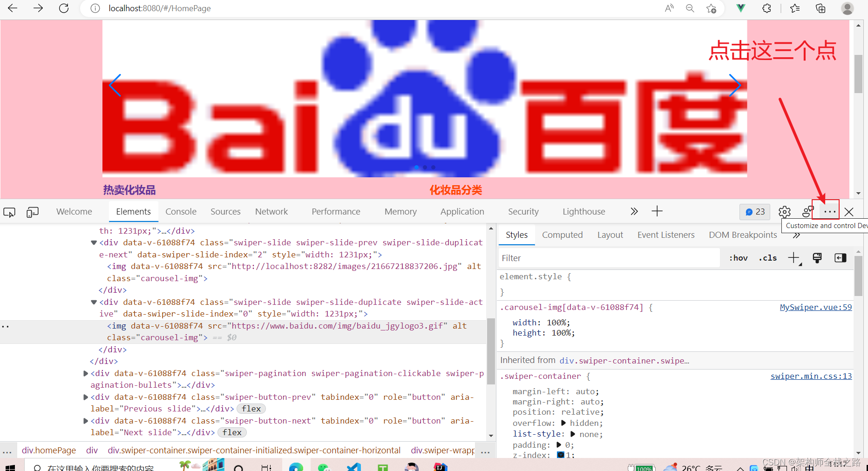868x471 pixels.
Task: Open the browser Extensions puzzle icon
Action: (766, 8)
